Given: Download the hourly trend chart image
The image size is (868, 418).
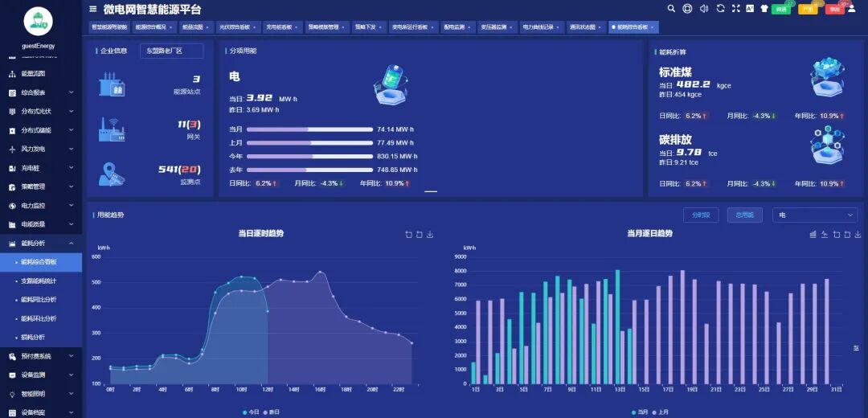Looking at the screenshot, I should click(x=430, y=235).
